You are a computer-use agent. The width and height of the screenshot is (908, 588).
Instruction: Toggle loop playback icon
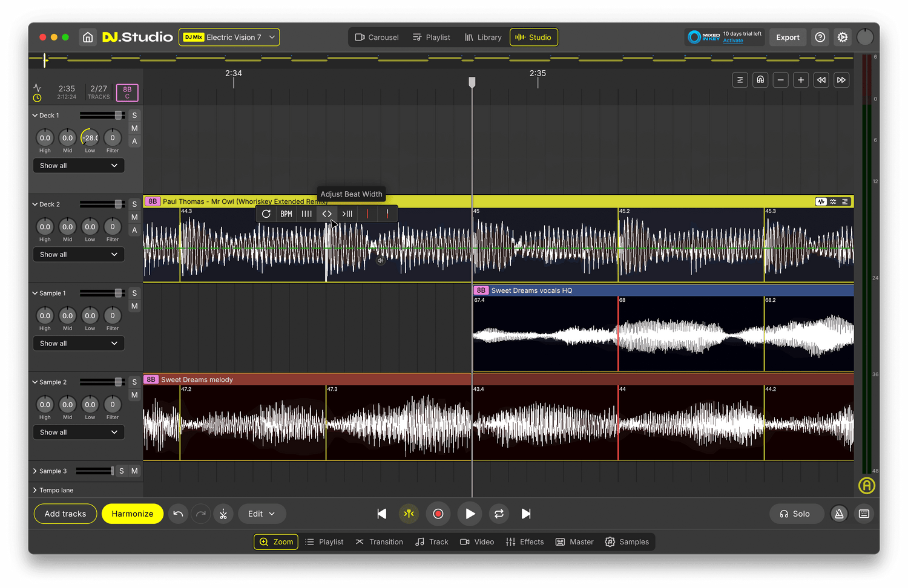[x=499, y=514]
